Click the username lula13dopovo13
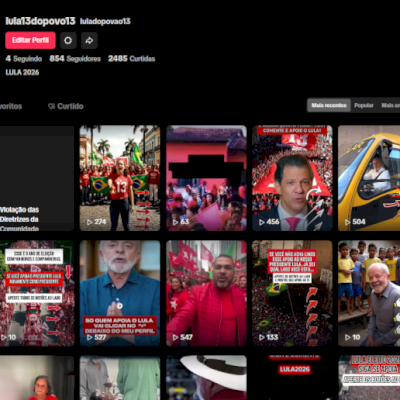Image resolution: width=400 pixels, height=400 pixels. [40, 21]
